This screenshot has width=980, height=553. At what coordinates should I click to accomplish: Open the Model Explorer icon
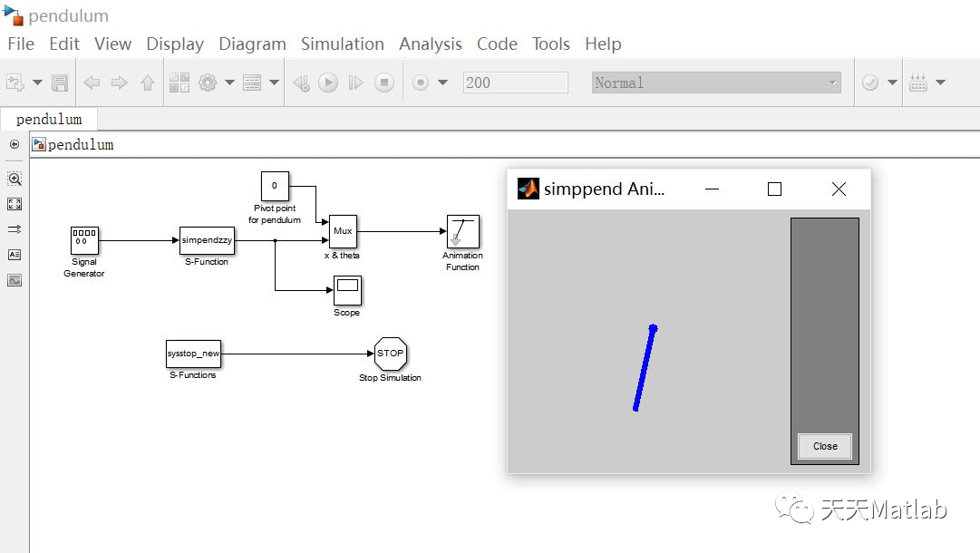252,82
